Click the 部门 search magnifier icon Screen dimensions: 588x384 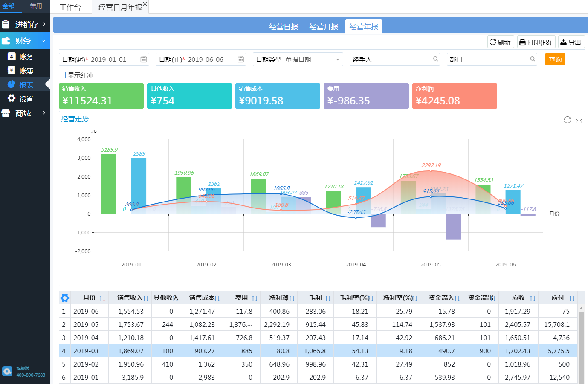533,59
